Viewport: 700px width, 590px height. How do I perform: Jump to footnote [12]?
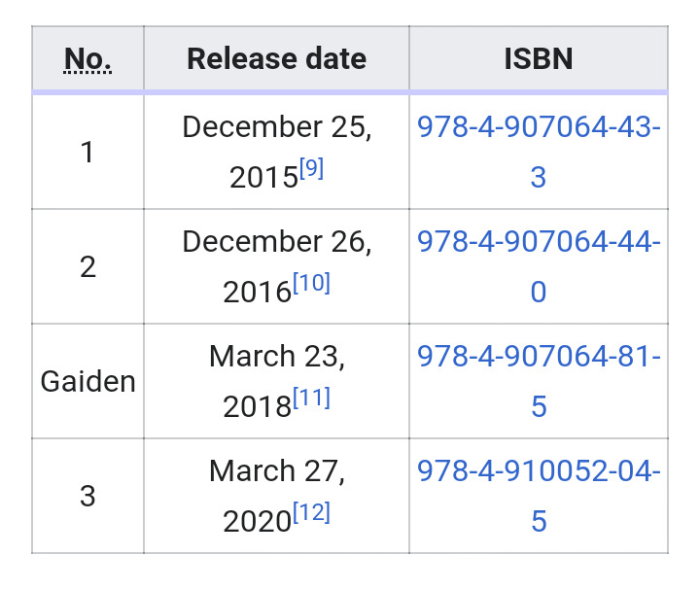311,512
